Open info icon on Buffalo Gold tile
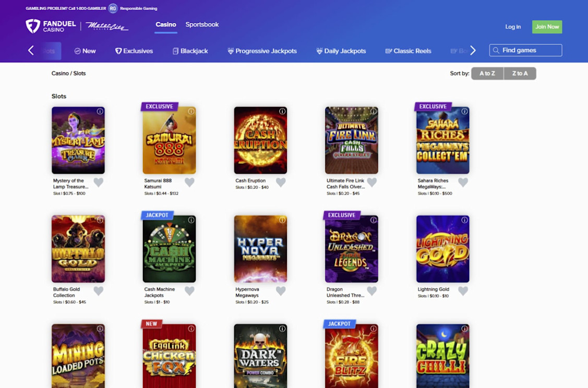 [100, 220]
